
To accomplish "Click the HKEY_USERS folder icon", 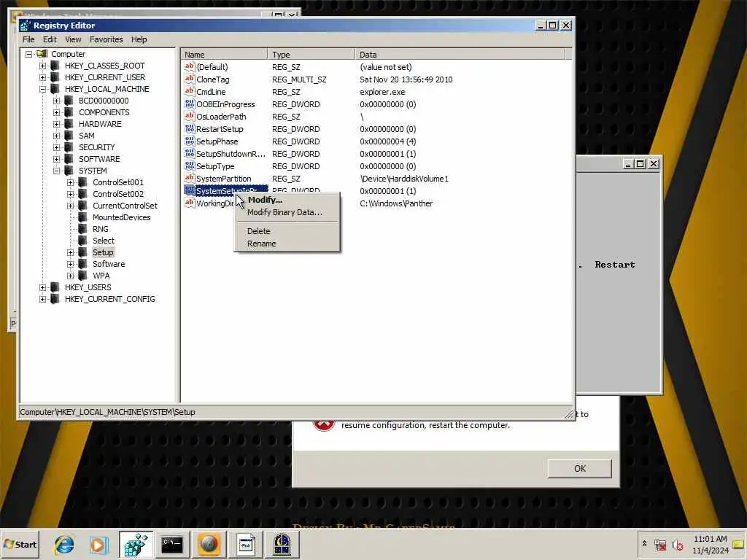I will click(x=55, y=287).
